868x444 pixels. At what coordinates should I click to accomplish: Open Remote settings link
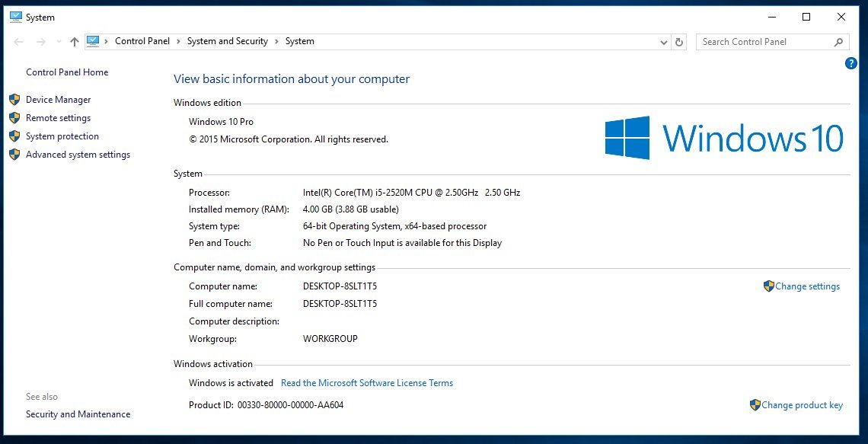point(58,118)
